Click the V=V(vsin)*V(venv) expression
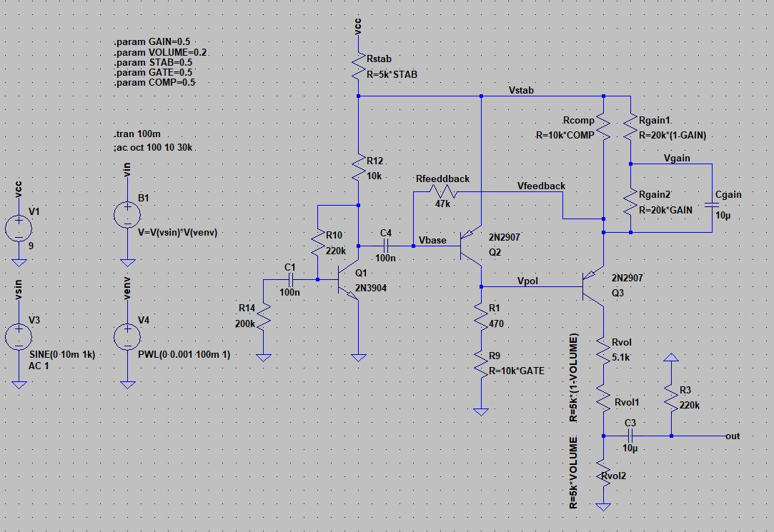Screen dimensions: 774x532 pos(178,232)
